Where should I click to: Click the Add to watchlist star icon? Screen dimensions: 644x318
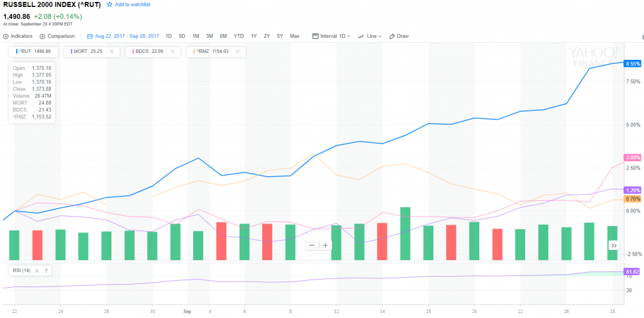click(x=109, y=4)
